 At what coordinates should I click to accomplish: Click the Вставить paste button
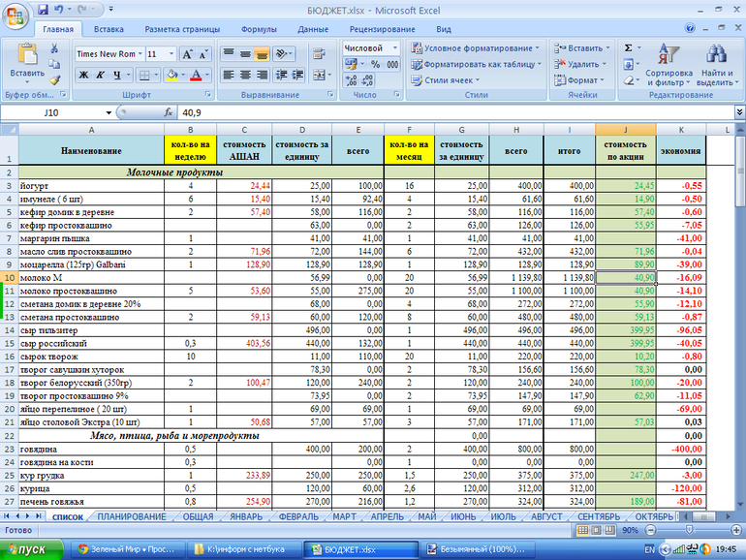tap(27, 63)
